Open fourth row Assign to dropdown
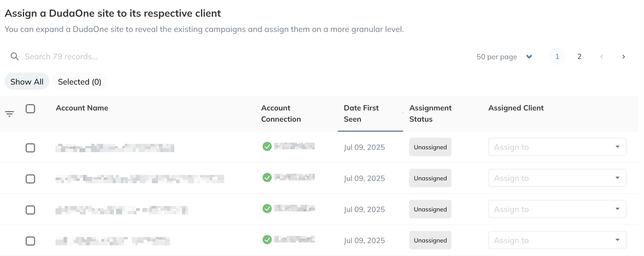Viewport: 644px width, 256px height. (x=557, y=240)
